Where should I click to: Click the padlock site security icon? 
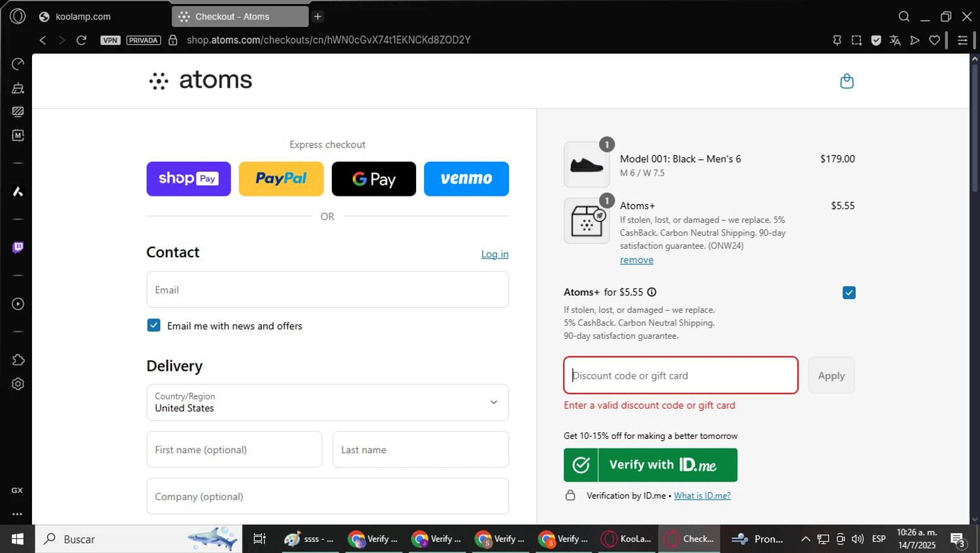173,40
